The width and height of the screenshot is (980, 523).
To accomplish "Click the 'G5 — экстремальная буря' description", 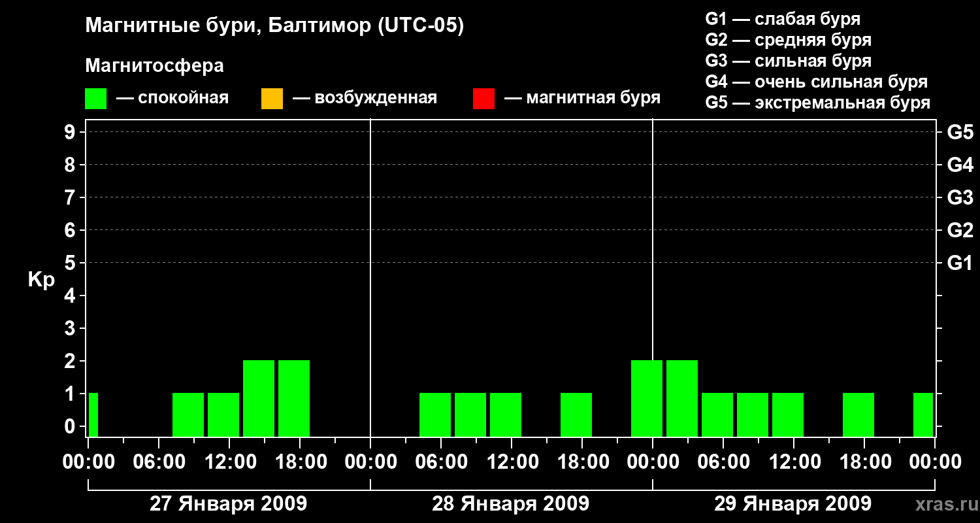I will tap(818, 103).
